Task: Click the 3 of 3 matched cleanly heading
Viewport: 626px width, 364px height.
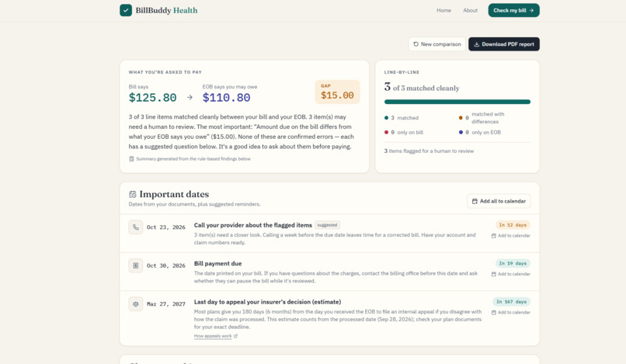Action: (422, 88)
